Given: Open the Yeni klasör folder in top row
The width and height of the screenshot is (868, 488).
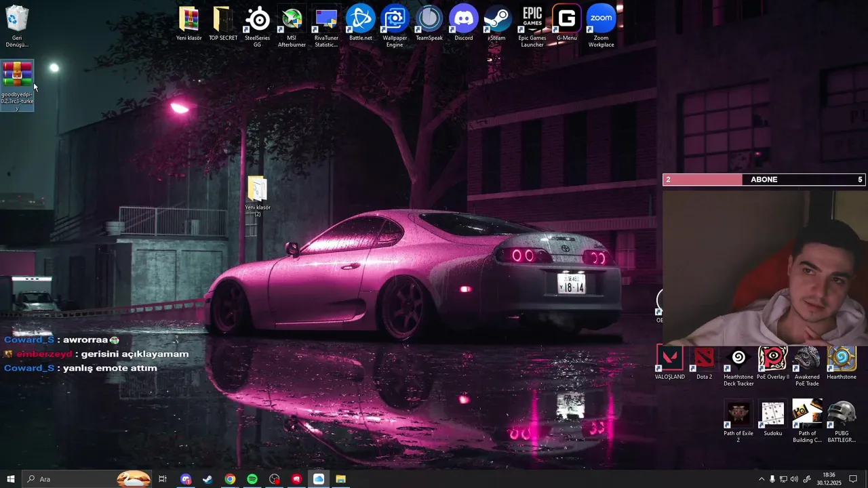Looking at the screenshot, I should coord(189,24).
